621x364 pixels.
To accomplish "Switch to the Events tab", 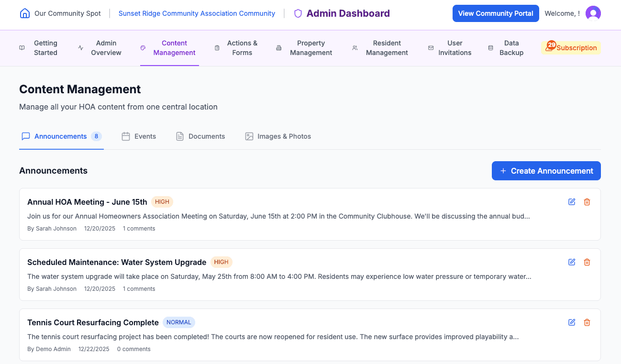I will [x=139, y=136].
